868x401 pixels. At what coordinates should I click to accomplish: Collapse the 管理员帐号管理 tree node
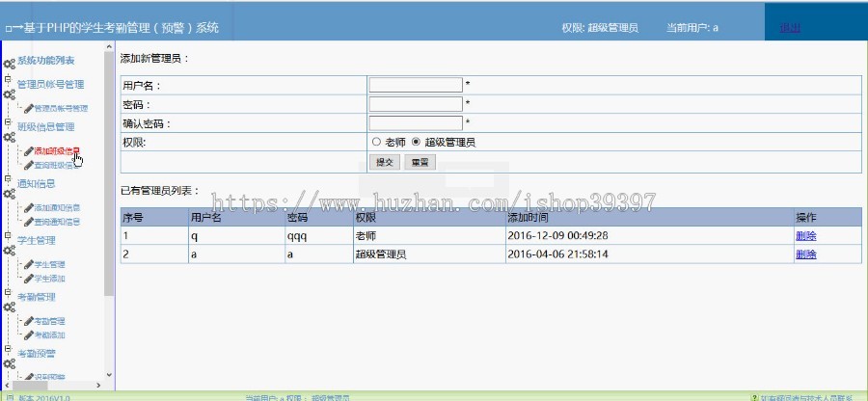pyautogui.click(x=8, y=78)
